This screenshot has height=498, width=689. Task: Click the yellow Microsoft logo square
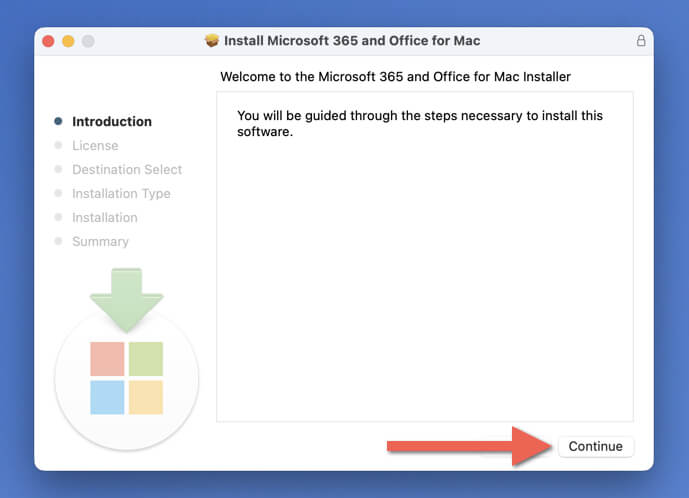tap(146, 397)
